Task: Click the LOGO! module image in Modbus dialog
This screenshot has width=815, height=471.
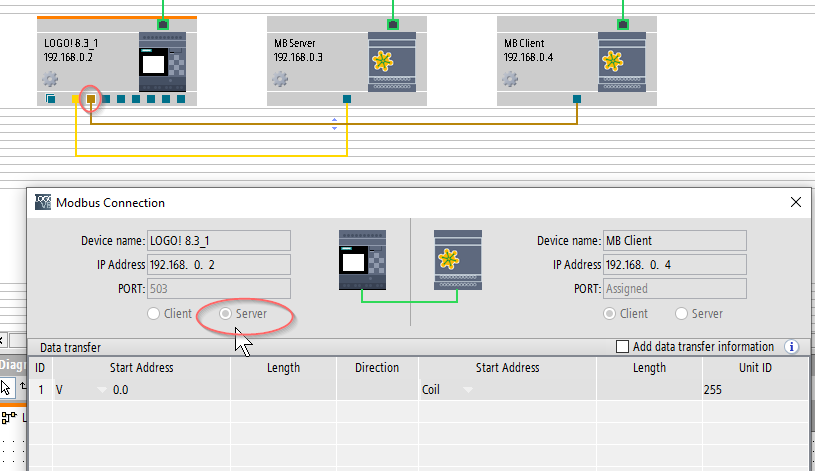Action: point(362,260)
